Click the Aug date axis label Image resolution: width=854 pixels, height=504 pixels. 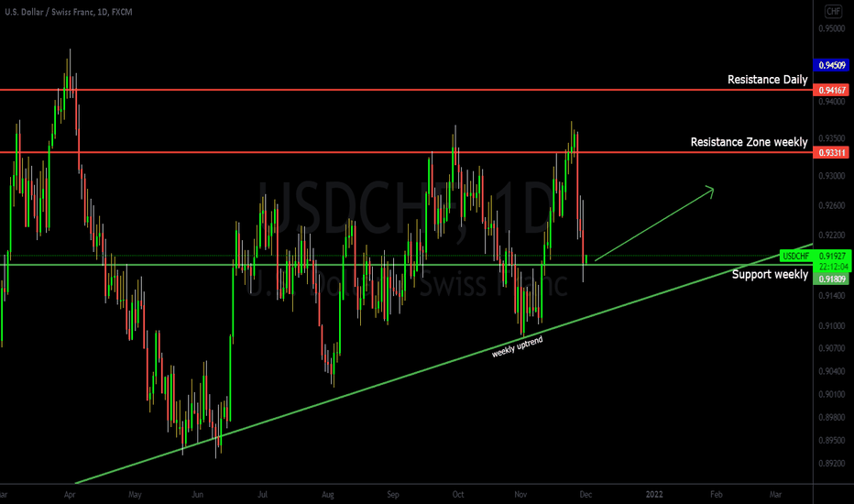tap(328, 495)
